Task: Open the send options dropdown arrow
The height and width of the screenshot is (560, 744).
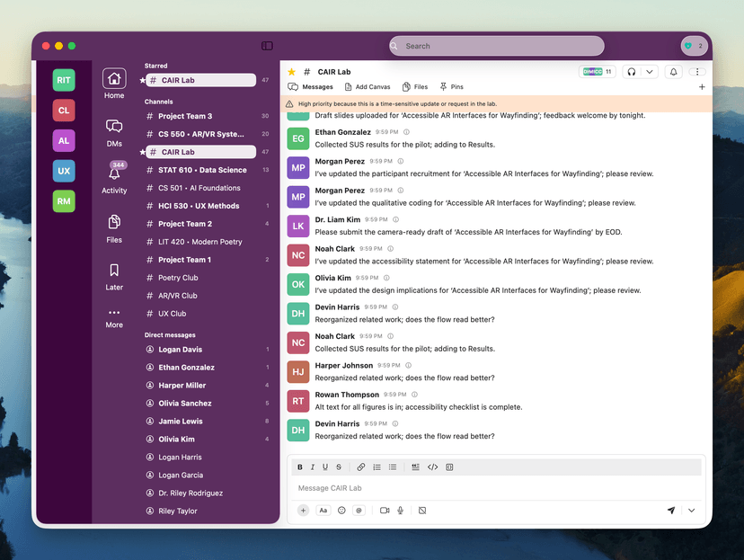Action: [691, 510]
